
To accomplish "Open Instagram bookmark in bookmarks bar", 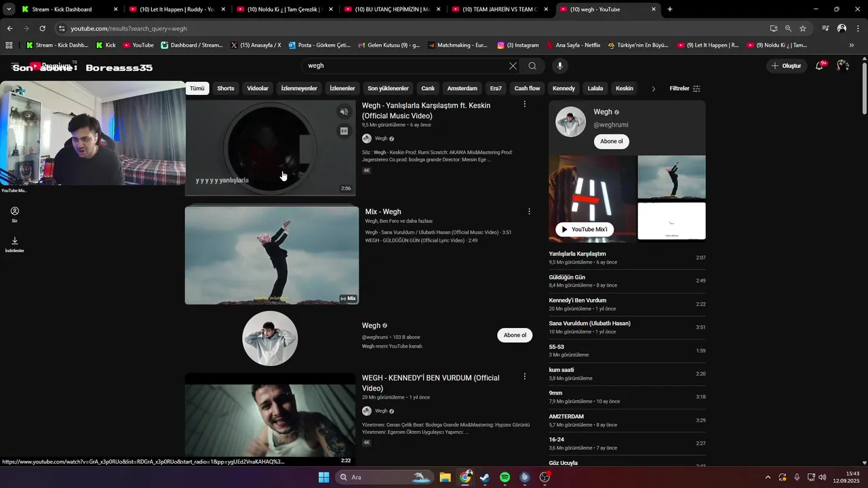I will tap(518, 45).
